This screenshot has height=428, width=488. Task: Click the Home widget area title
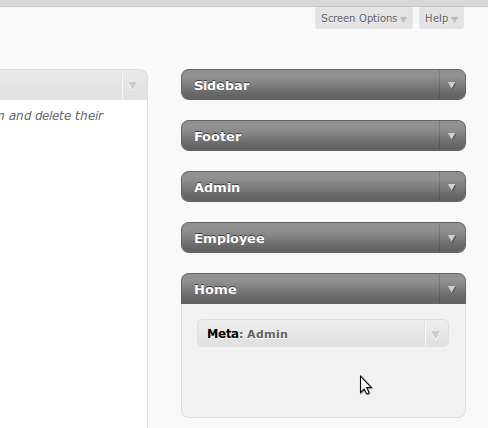[x=215, y=290]
